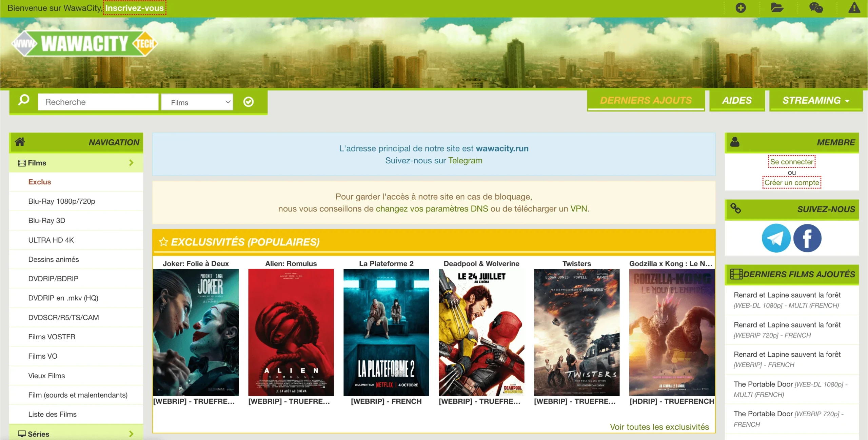Select Films VO category

(x=43, y=356)
